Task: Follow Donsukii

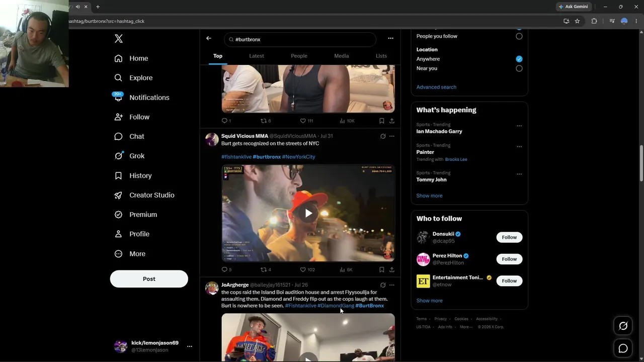Action: (509, 237)
